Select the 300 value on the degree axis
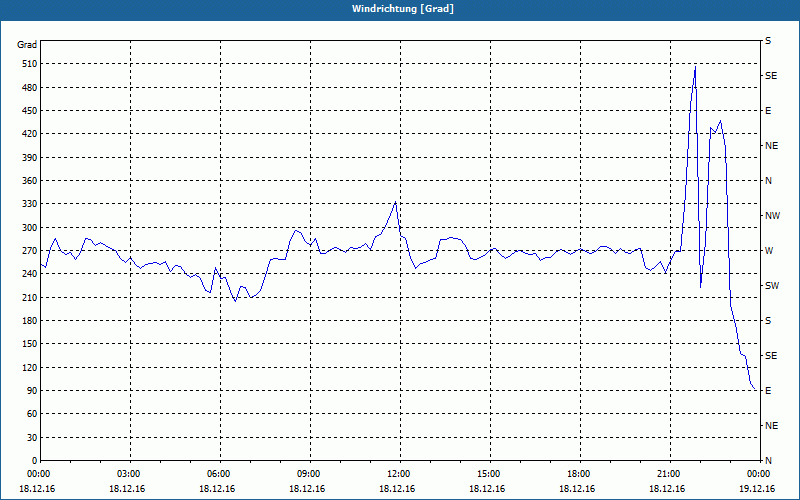The width and height of the screenshot is (800, 500). pos(30,228)
